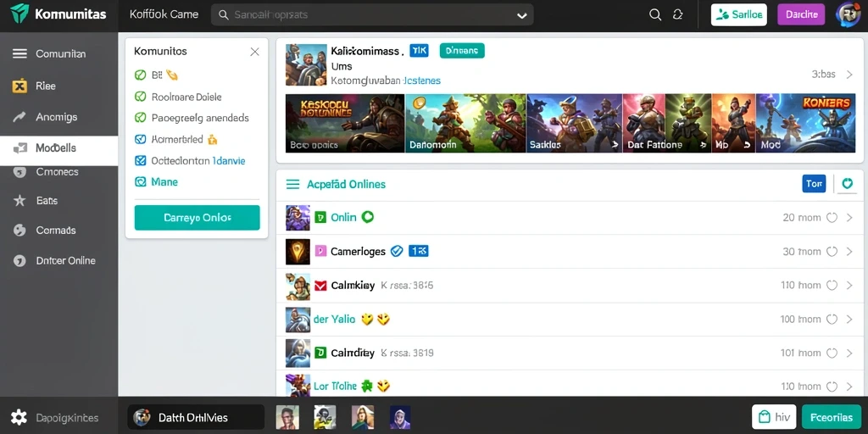Click the star icon next to Eats
868x434 pixels.
tap(19, 200)
